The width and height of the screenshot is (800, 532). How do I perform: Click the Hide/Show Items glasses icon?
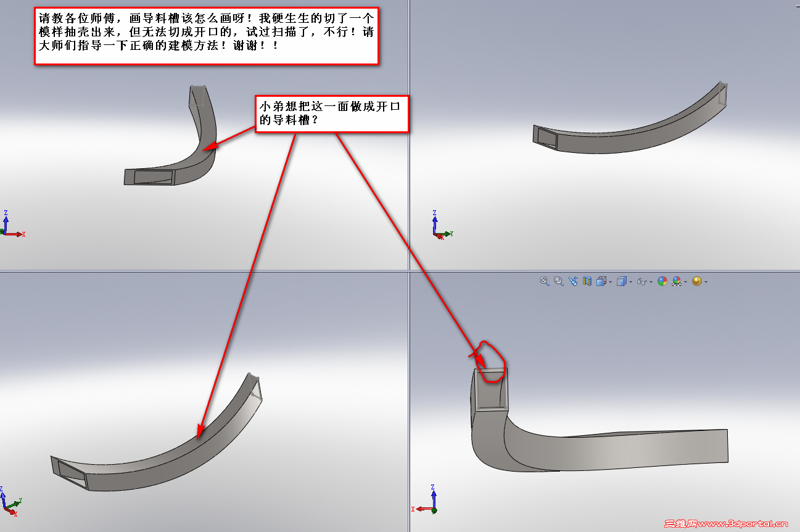(x=643, y=281)
